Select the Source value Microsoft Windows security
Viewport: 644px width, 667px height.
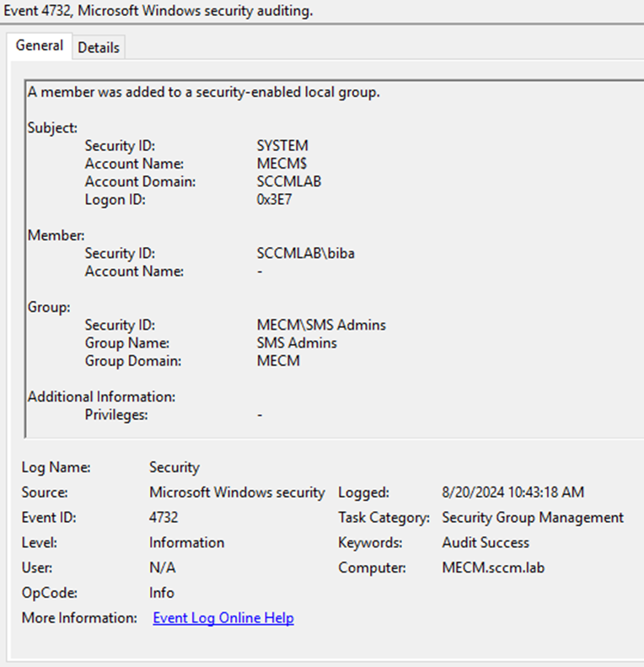pos(237,492)
